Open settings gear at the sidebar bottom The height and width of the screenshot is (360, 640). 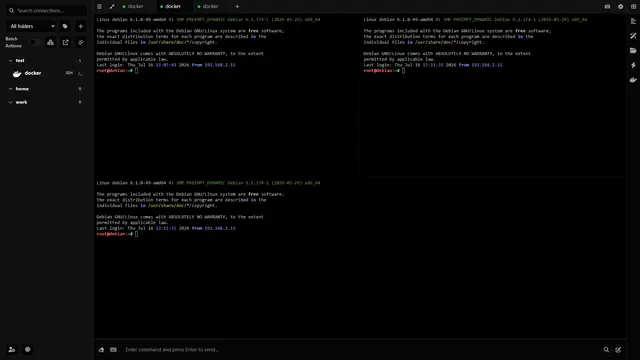coord(27,349)
